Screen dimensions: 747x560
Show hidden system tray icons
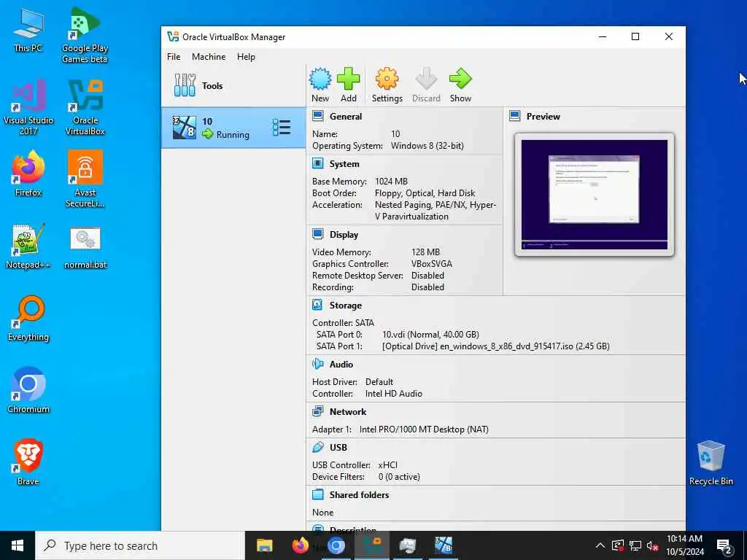(600, 545)
